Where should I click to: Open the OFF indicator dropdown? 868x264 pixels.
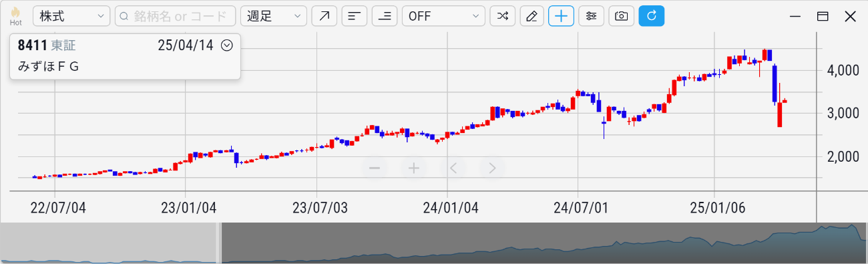[x=443, y=16]
